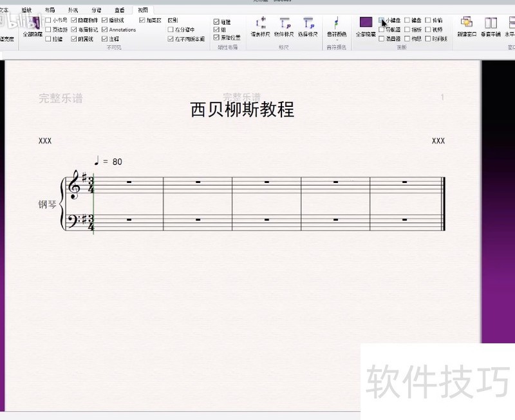515x420 pixels.
Task: Click the hide all panels purple swatch
Action: point(366,23)
